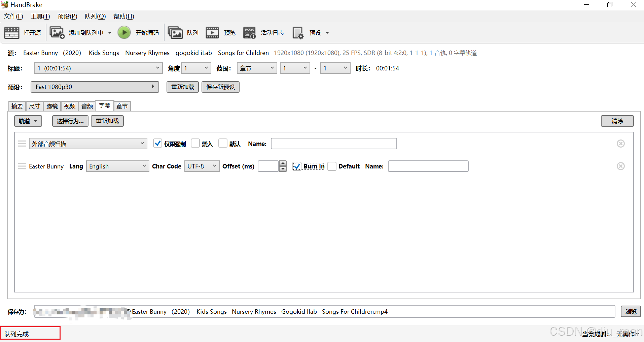Click drag handle of foreign audio scan row
This screenshot has width=644, height=342.
tap(22, 144)
